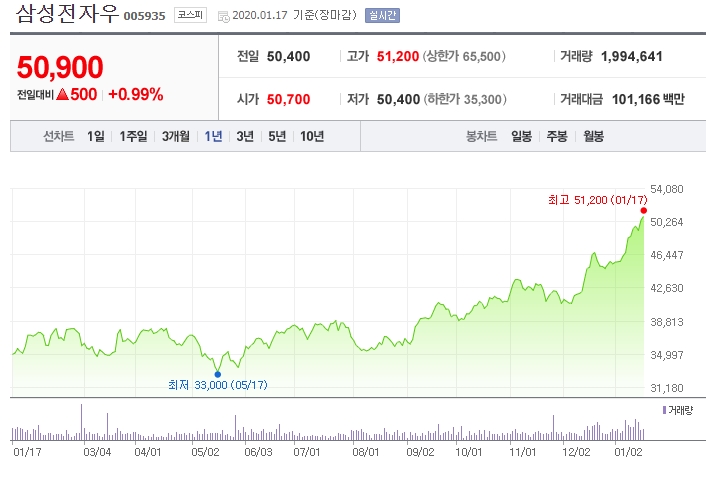
Task: Click the calendar icon beside the date
Action: [x=223, y=17]
